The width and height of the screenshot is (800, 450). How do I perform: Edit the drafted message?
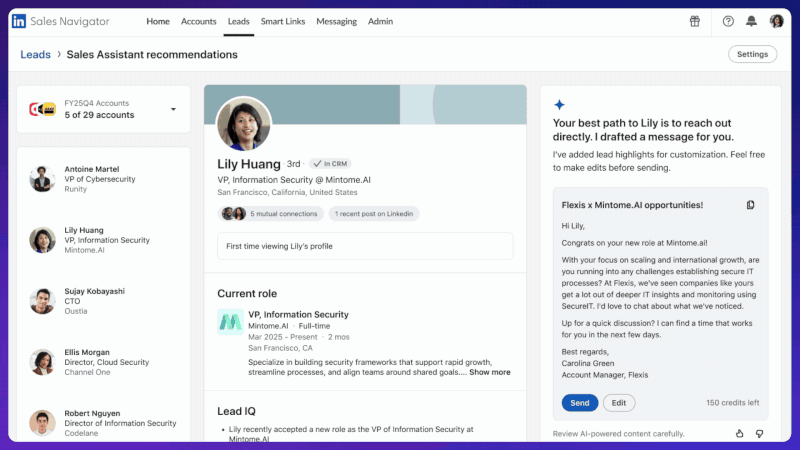[x=618, y=403]
